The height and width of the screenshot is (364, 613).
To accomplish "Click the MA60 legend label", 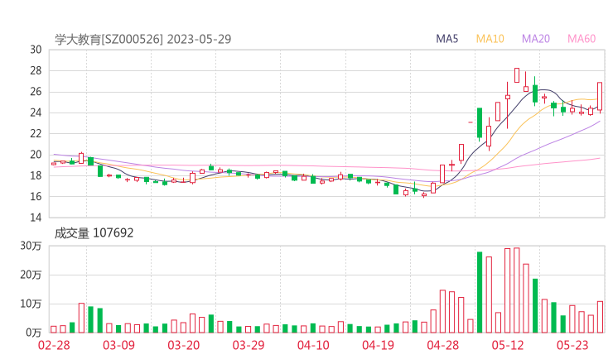I will (x=582, y=39).
